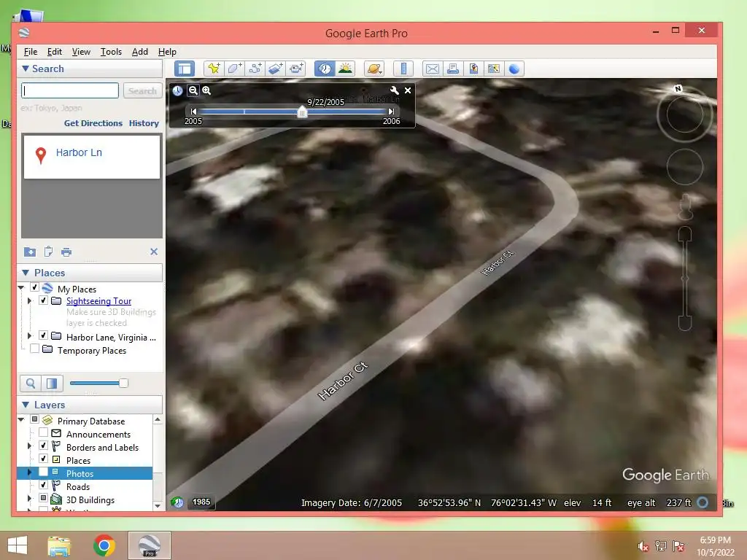Screen dimensions: 747x560
Task: Check the Temporary Places checkbox
Action: 34,349
